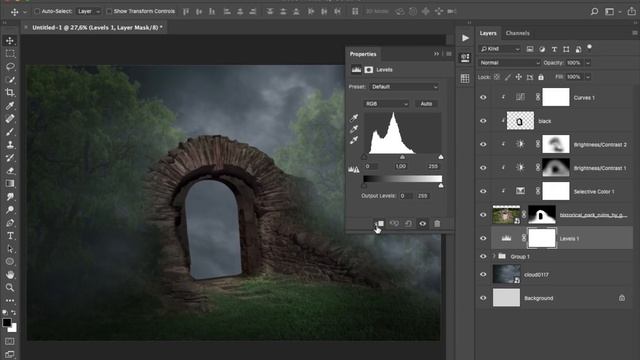Click the Output Levels 255 field
Image resolution: width=640 pixels, height=360 pixels.
click(x=423, y=196)
